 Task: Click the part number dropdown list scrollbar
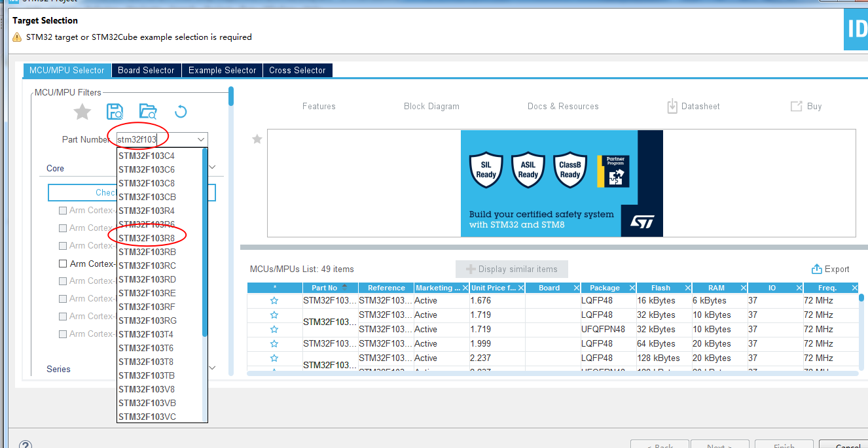[205, 242]
